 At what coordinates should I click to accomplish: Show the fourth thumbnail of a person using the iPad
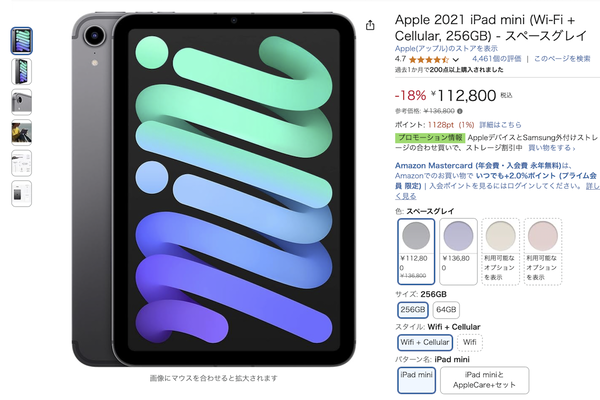pyautogui.click(x=22, y=132)
